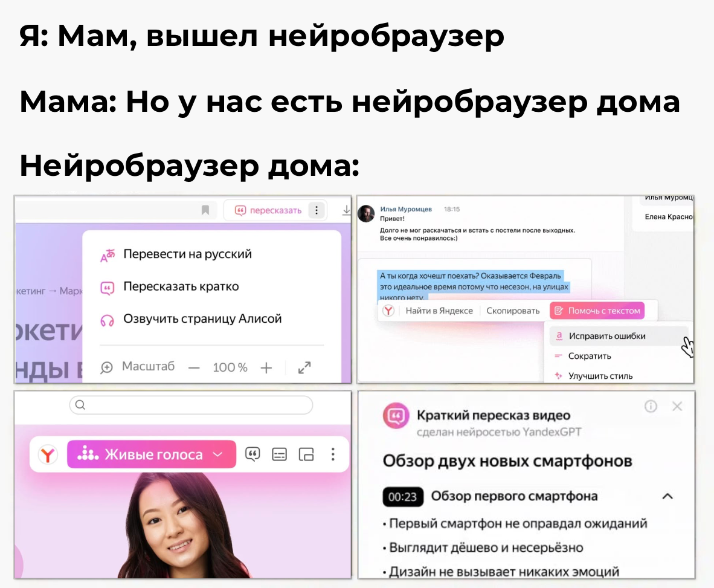Increase zoom with the plus button
The height and width of the screenshot is (588, 714).
266,367
